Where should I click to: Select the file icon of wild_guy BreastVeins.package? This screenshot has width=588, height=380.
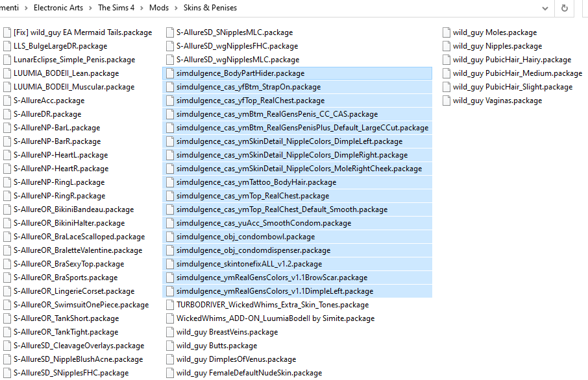pos(170,332)
